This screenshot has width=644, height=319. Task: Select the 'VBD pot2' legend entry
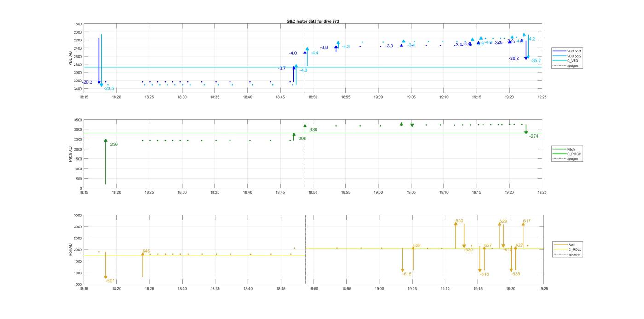coord(567,56)
